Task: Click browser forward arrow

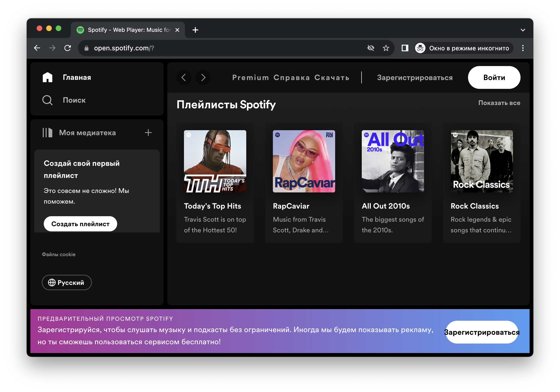Action: click(x=52, y=48)
